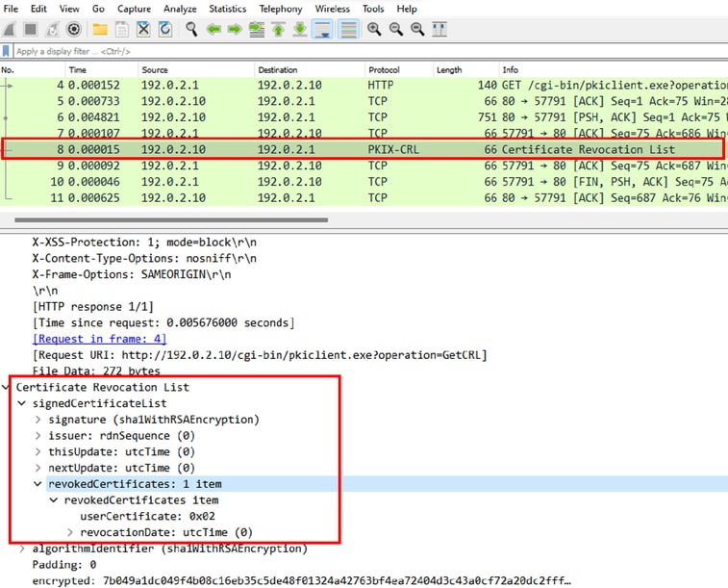728x588 pixels.
Task: Zoom out the main window text
Action: [x=395, y=29]
